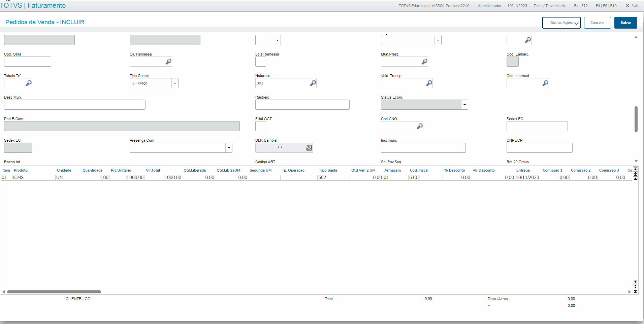Click Cod. Fiscal column header

[x=419, y=170]
